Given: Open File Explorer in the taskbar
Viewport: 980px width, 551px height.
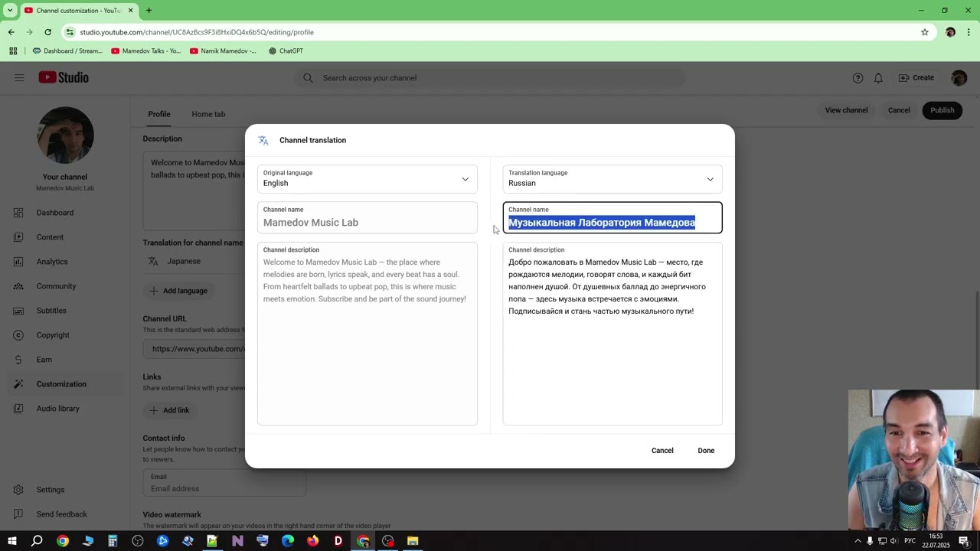Looking at the screenshot, I should click(x=413, y=541).
